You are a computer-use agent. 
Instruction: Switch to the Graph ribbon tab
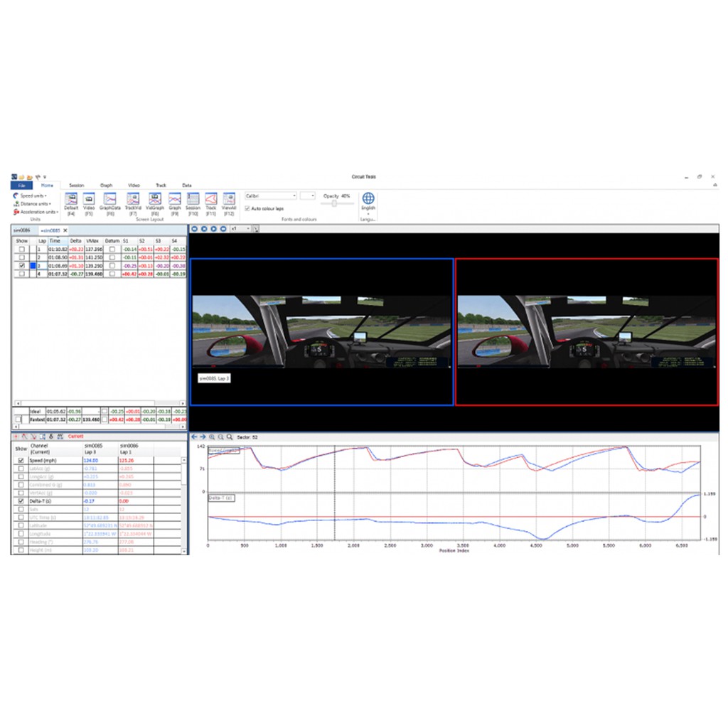pos(106,186)
